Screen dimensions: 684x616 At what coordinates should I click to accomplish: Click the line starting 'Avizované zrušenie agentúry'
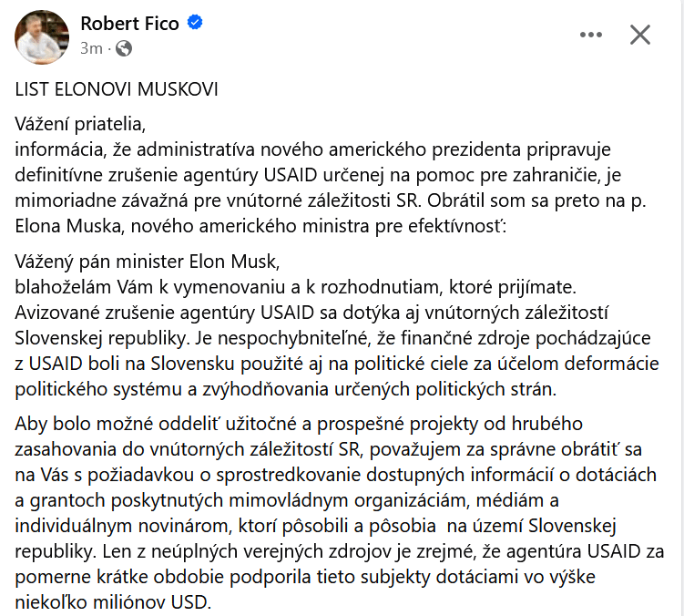pos(311,313)
